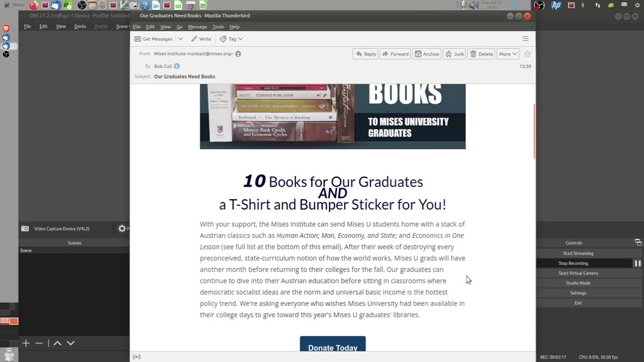Pop out the OBS Controls dock

pyautogui.click(x=637, y=242)
